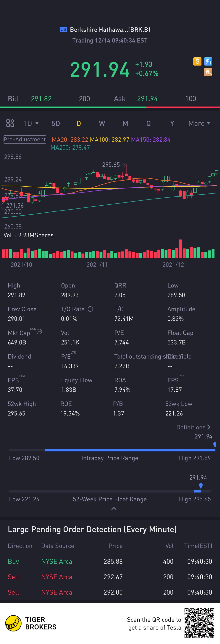
Task: Tap the volume bar chart
Action: pyautogui.click(x=110, y=249)
